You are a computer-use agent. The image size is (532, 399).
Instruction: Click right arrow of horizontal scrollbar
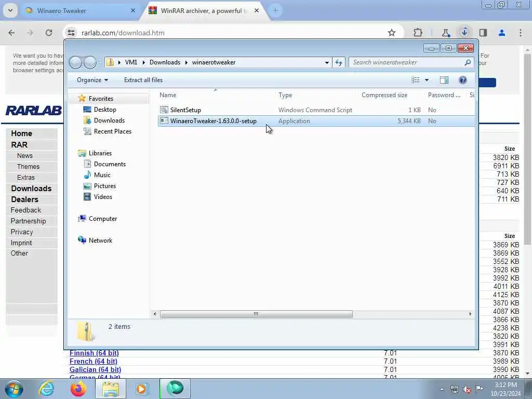click(x=470, y=314)
